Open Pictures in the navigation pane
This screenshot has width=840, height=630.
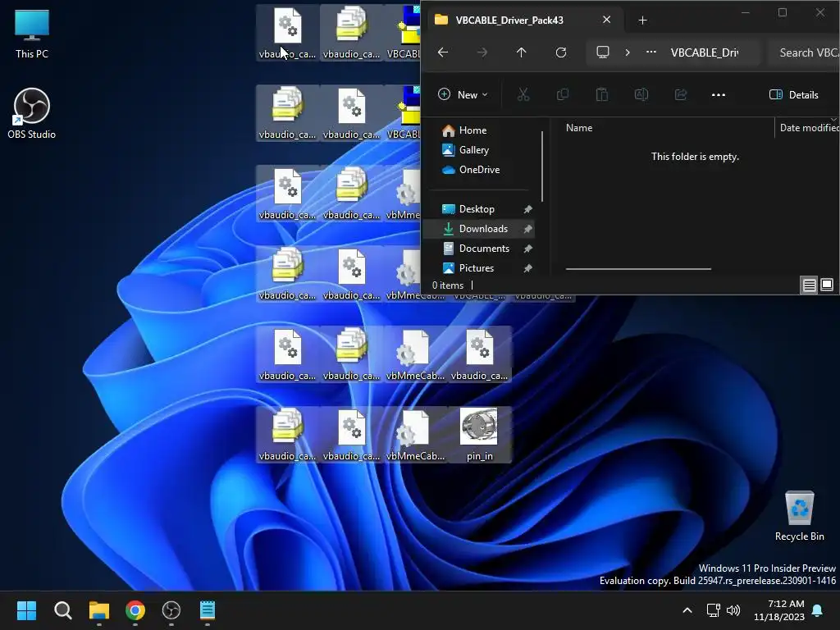[478, 268]
